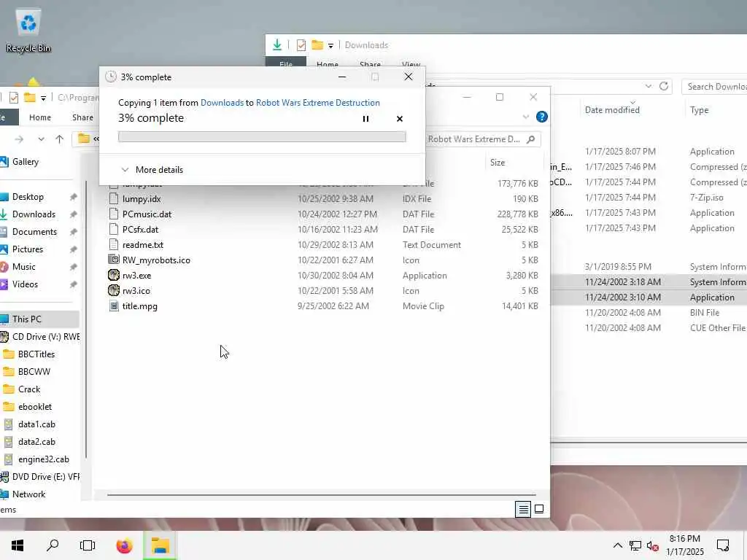Select Downloads in the navigation pane

coord(34,214)
